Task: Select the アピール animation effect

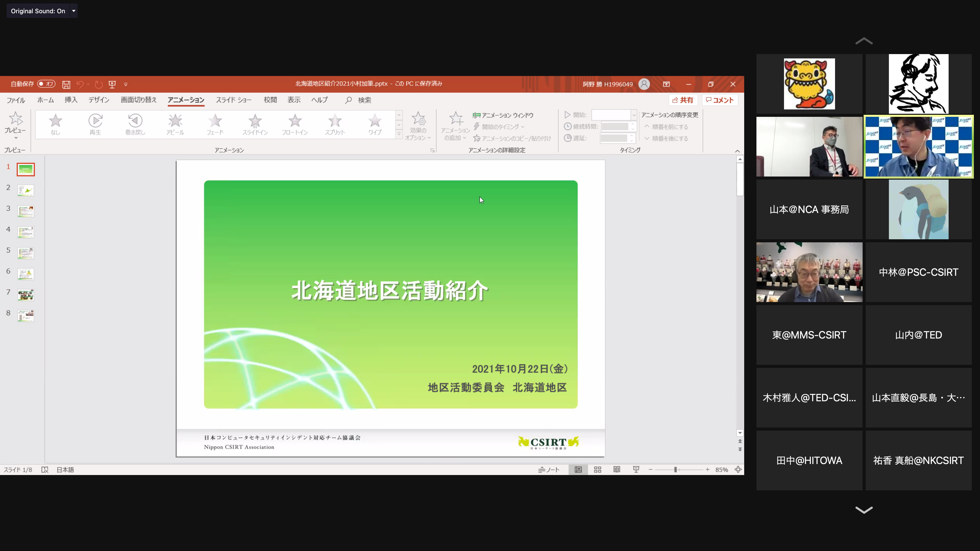Action: 175,124
